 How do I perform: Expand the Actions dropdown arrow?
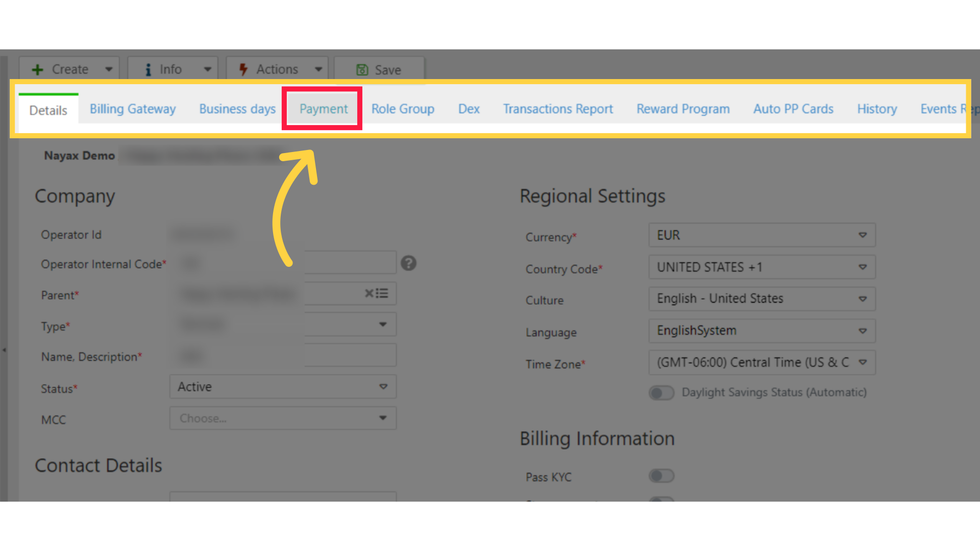(318, 69)
